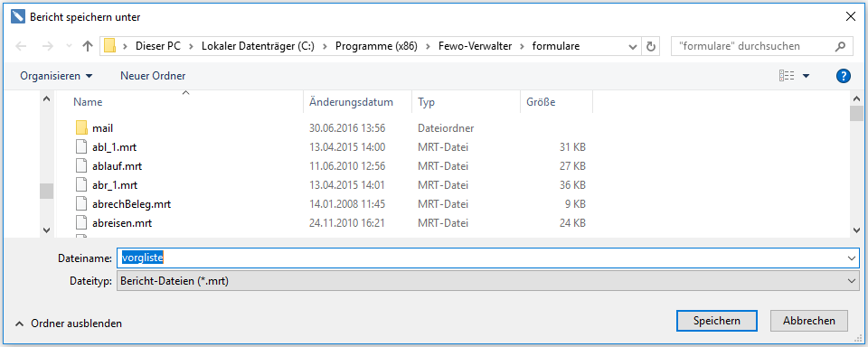Click the abr_1.mrt file icon
Screen dimensions: 868x347
tap(81, 185)
